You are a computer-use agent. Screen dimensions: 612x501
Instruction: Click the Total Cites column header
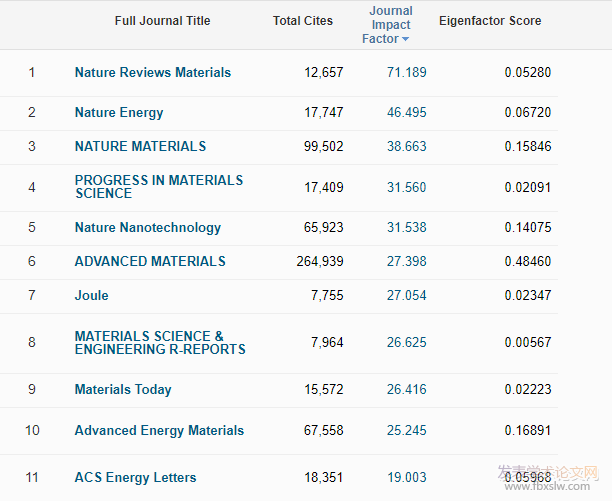tap(302, 21)
